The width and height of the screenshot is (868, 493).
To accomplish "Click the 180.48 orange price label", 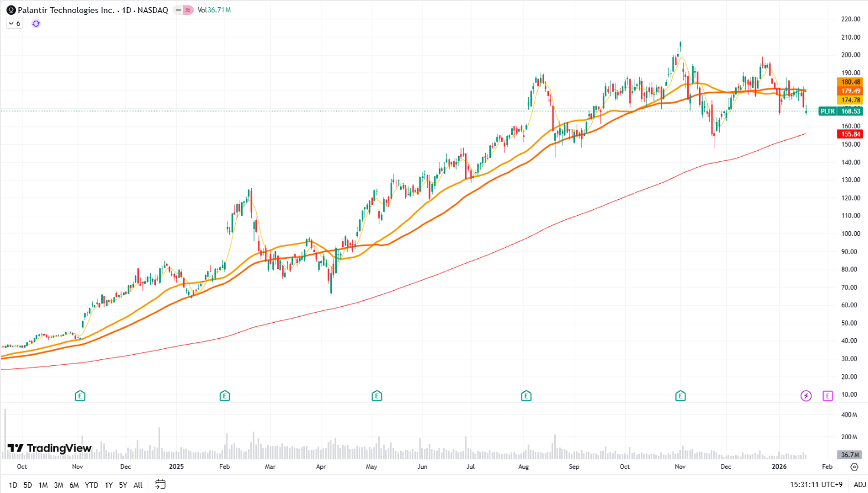I will pos(851,82).
